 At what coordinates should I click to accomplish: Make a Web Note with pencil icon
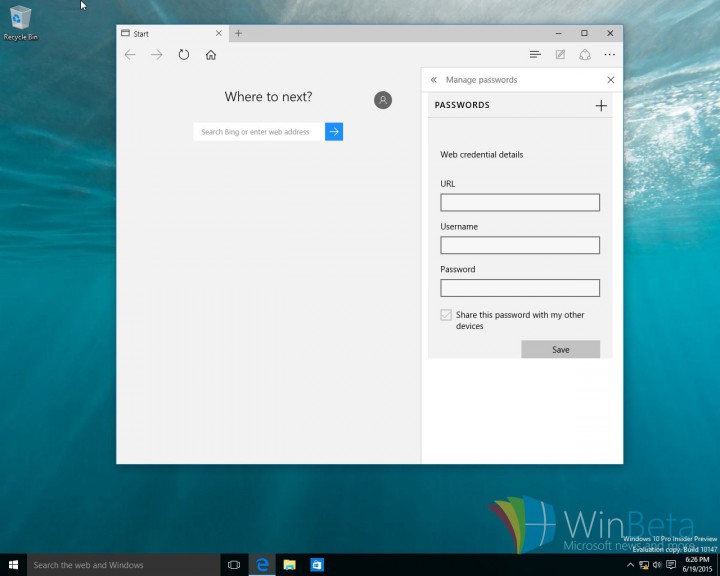560,55
